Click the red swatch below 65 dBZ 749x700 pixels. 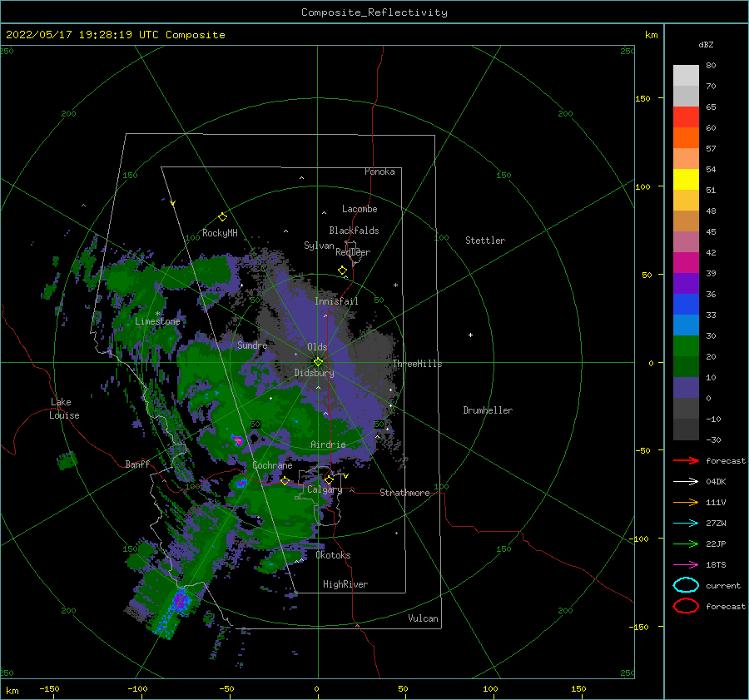point(686,117)
